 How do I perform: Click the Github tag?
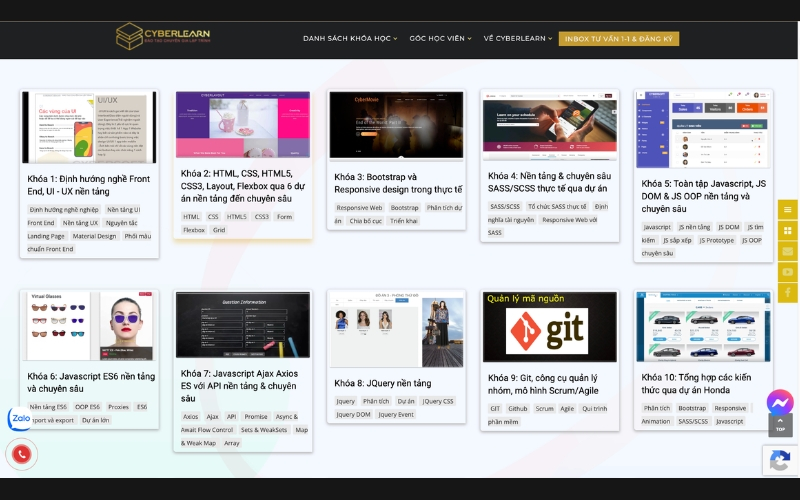click(517, 409)
